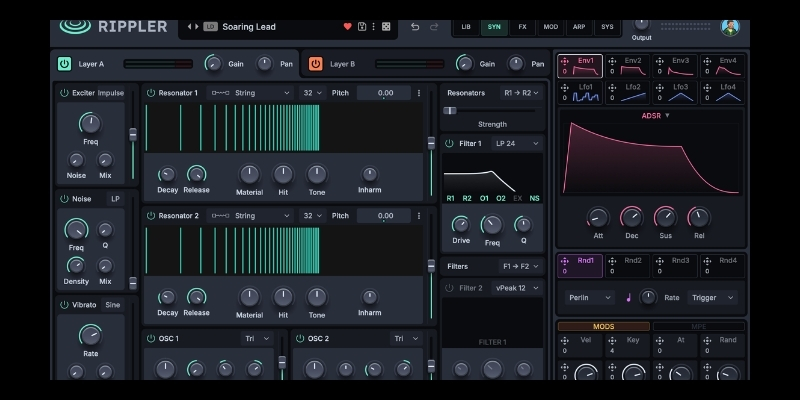Open the ARP tab
The width and height of the screenshot is (800, 400).
pyautogui.click(x=579, y=27)
